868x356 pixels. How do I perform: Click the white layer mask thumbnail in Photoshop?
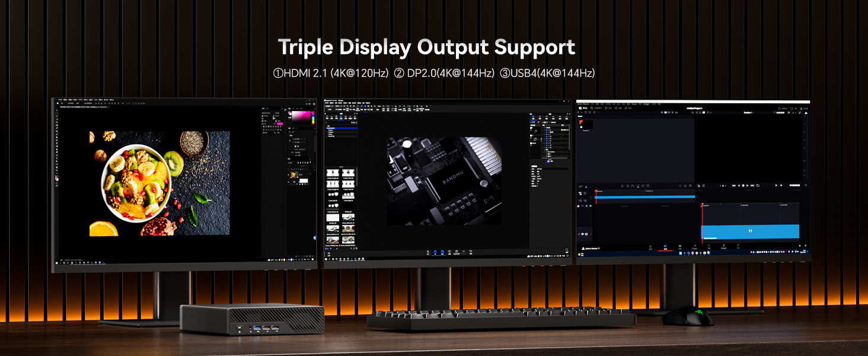pyautogui.click(x=303, y=181)
